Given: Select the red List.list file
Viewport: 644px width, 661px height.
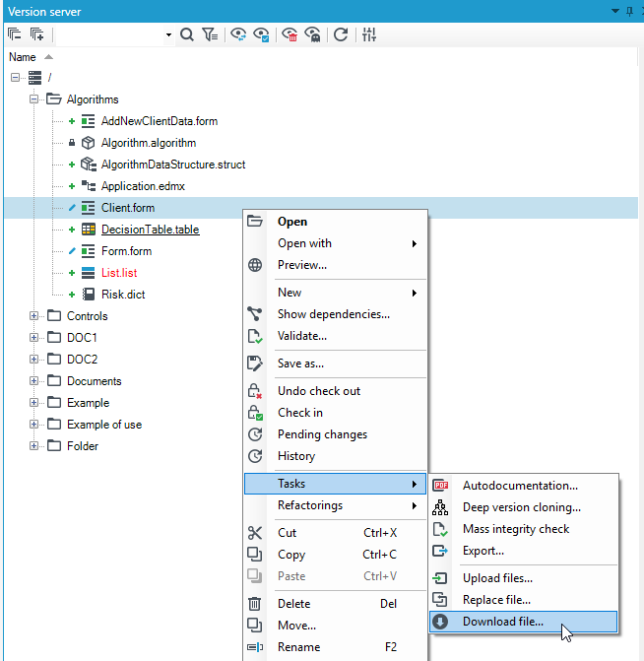Looking at the screenshot, I should tap(119, 273).
